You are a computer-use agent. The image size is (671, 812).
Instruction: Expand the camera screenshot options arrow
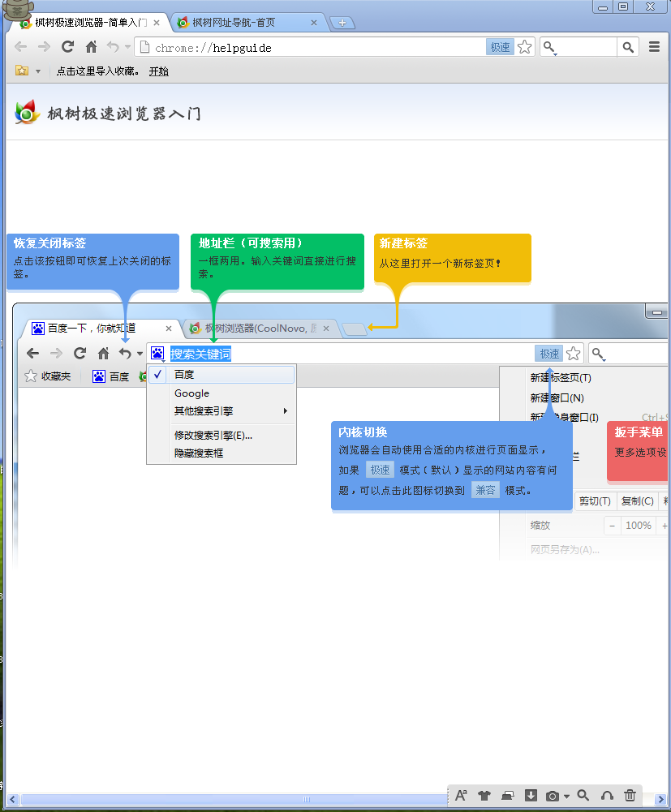[x=566, y=797]
